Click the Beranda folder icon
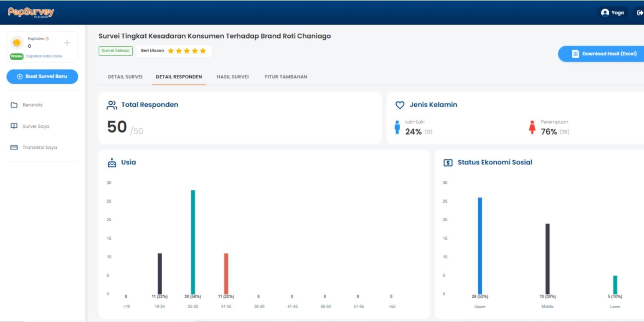 14,105
